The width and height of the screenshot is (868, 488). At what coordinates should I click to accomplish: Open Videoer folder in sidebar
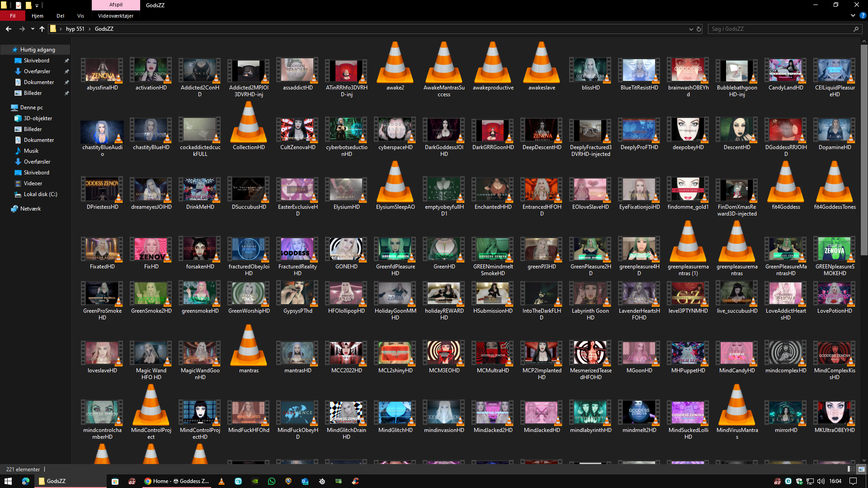click(x=33, y=183)
